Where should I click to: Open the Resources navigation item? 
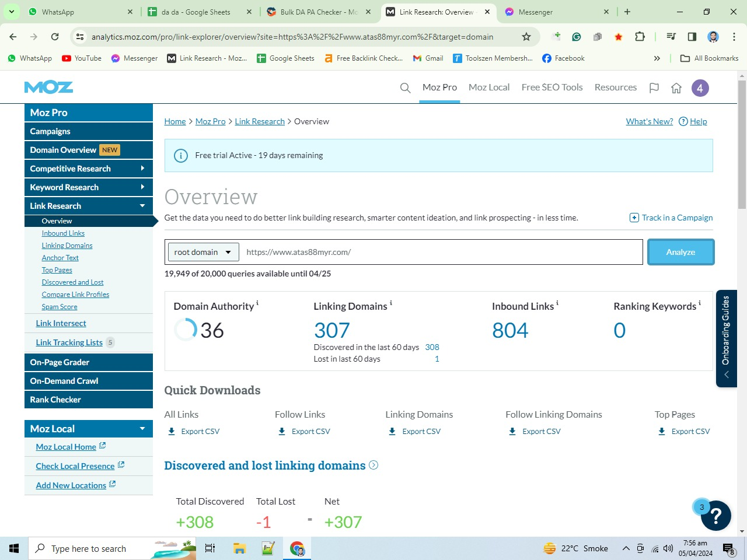click(616, 87)
